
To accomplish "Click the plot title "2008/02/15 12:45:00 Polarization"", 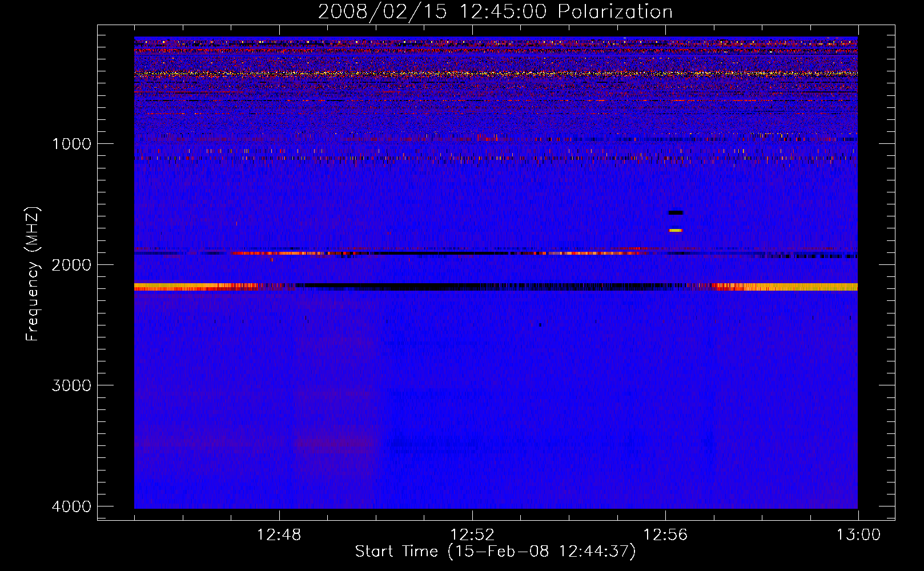I will 495,11.
